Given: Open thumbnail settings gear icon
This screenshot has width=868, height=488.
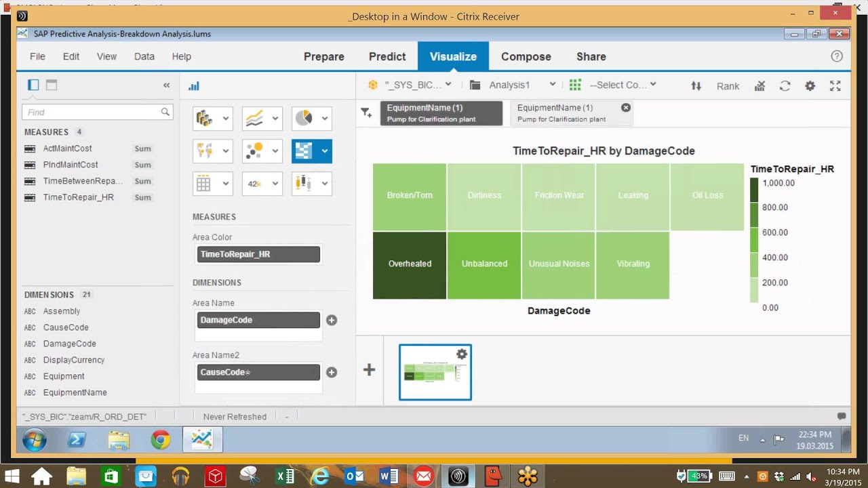Looking at the screenshot, I should pyautogui.click(x=462, y=354).
